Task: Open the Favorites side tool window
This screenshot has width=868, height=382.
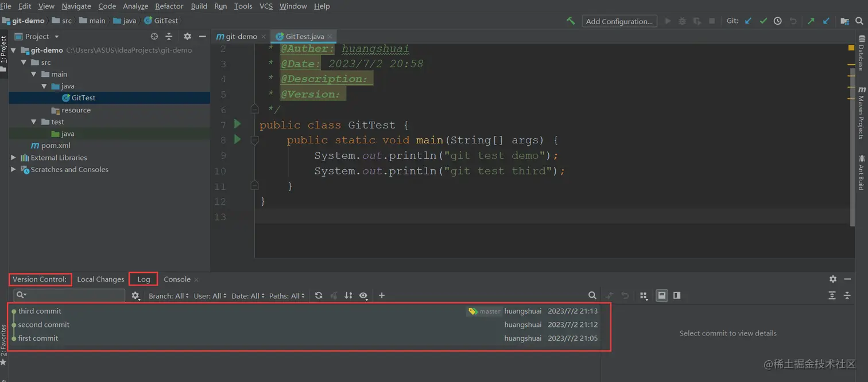Action: [3, 344]
